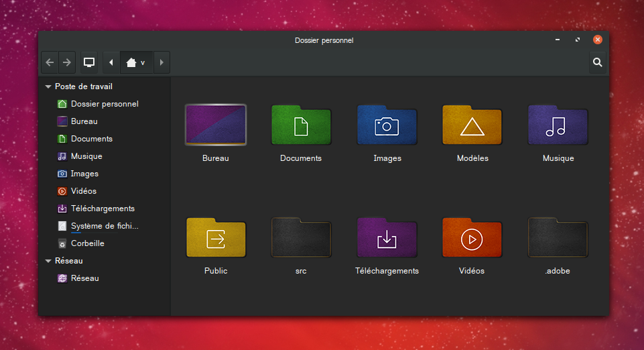Screen dimensions: 644x350
Task: Close the Dossier personnel window
Action: [x=598, y=40]
